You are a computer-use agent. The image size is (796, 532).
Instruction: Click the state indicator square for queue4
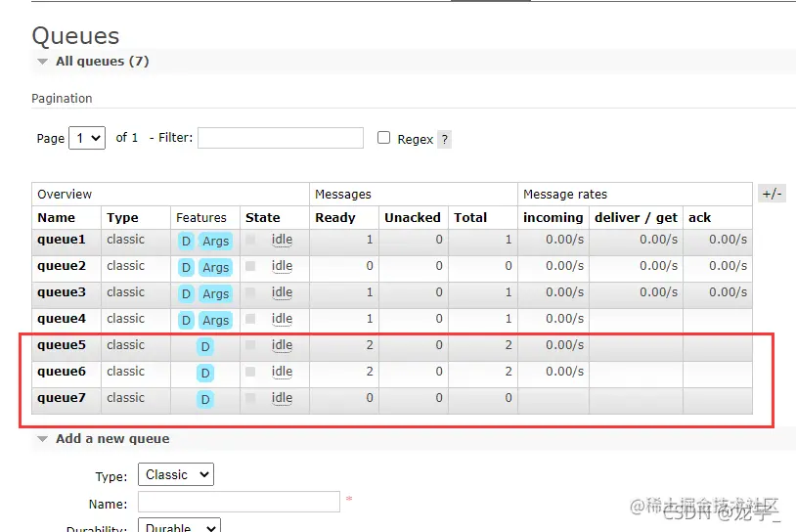click(x=250, y=319)
